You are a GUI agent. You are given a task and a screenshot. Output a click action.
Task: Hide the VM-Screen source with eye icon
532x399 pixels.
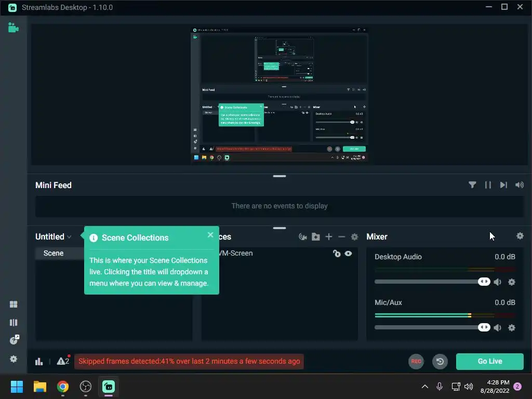349,254
